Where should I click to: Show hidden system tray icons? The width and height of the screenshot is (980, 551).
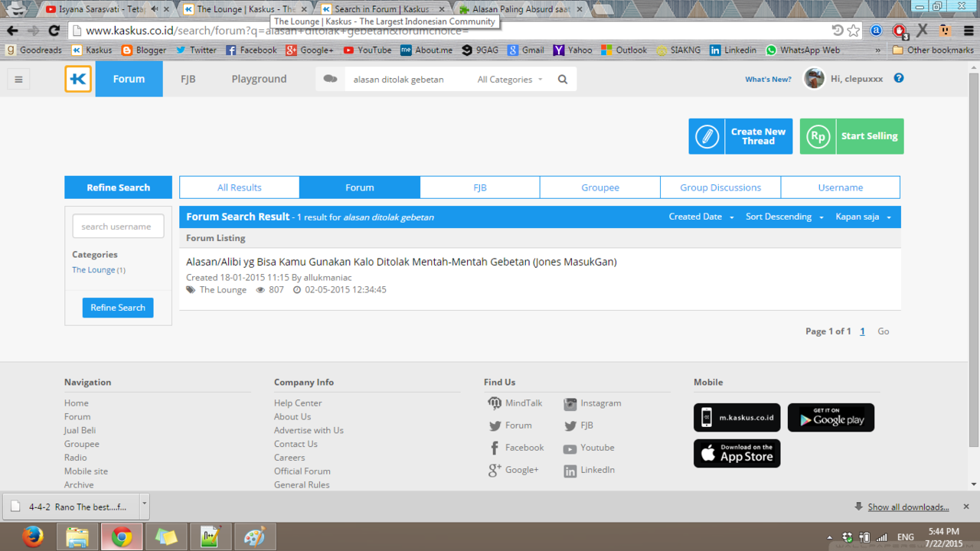coord(830,537)
